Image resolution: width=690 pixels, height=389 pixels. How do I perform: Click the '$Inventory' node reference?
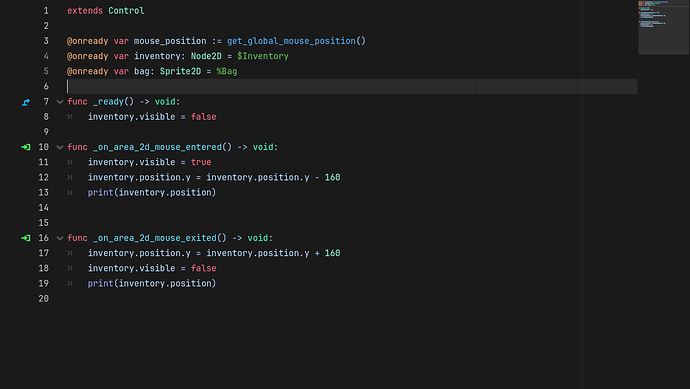tap(263, 56)
